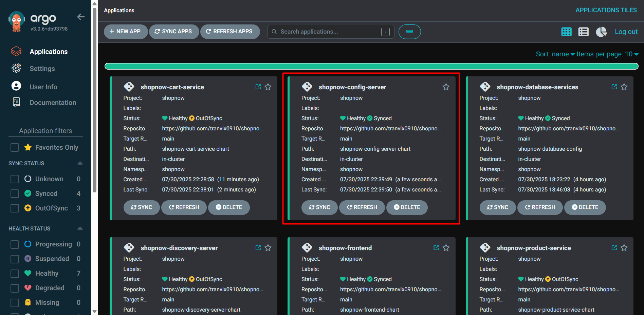Click the Argo octopus logo
644x315 pixels.
tap(16, 20)
